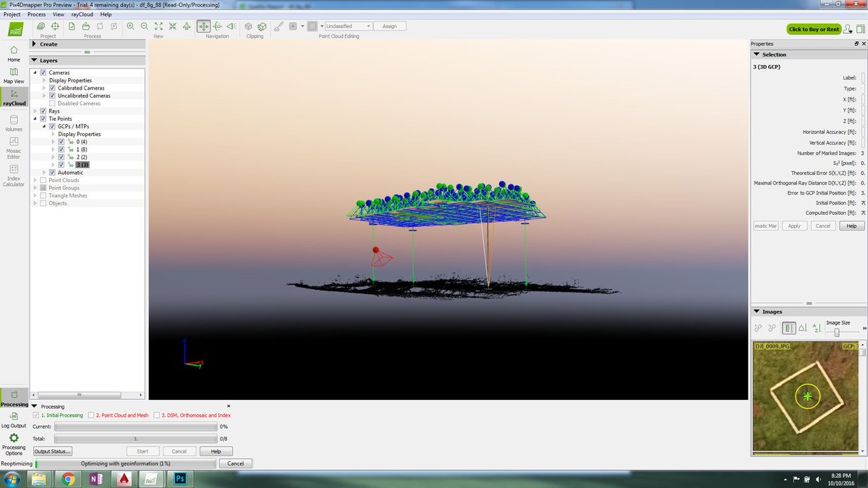The height and width of the screenshot is (488, 868).
Task: Open the Process menu
Action: 36,14
